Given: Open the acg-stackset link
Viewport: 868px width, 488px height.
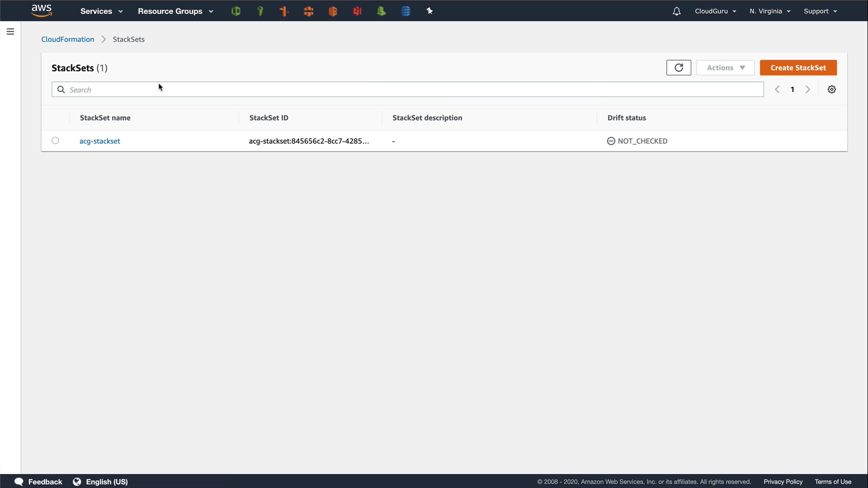Looking at the screenshot, I should [x=99, y=141].
